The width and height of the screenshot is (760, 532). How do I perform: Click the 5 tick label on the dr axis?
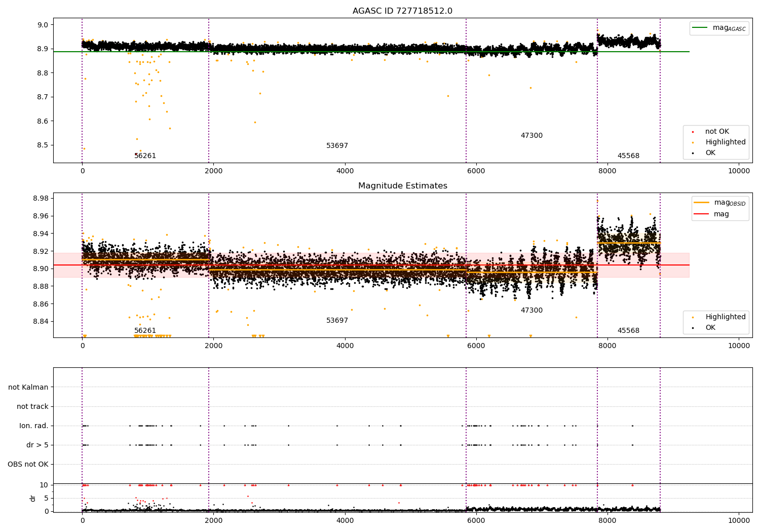tap(46, 498)
